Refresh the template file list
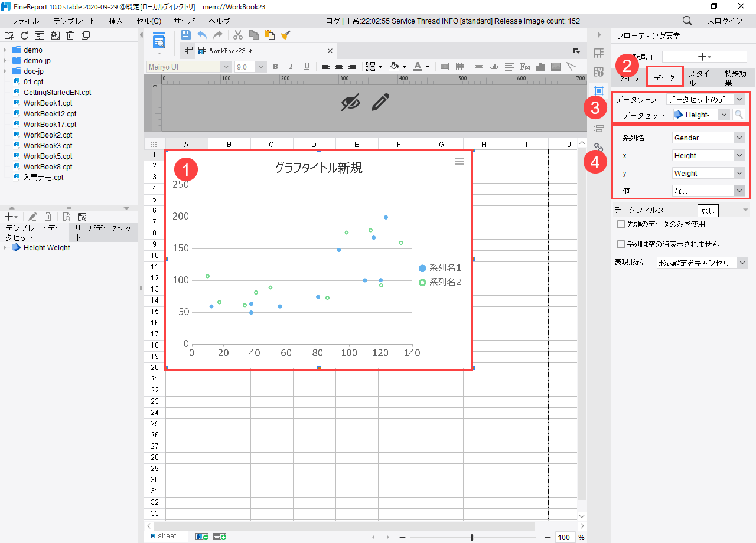This screenshot has height=543, width=756. (24, 35)
